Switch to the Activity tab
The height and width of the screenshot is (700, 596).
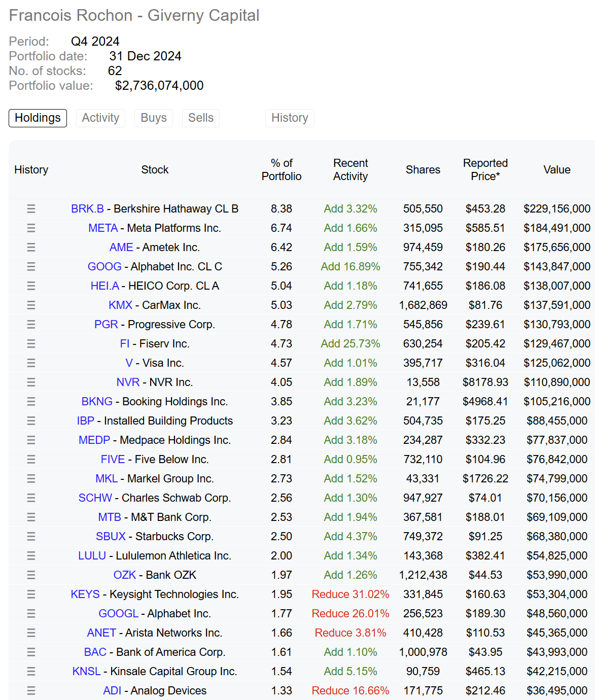tap(100, 118)
